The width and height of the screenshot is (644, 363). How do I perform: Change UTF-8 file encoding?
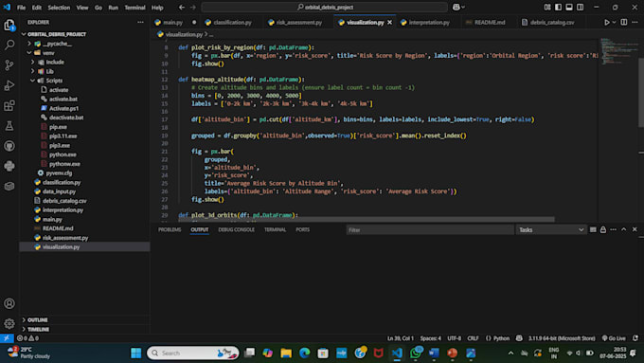pos(455,338)
